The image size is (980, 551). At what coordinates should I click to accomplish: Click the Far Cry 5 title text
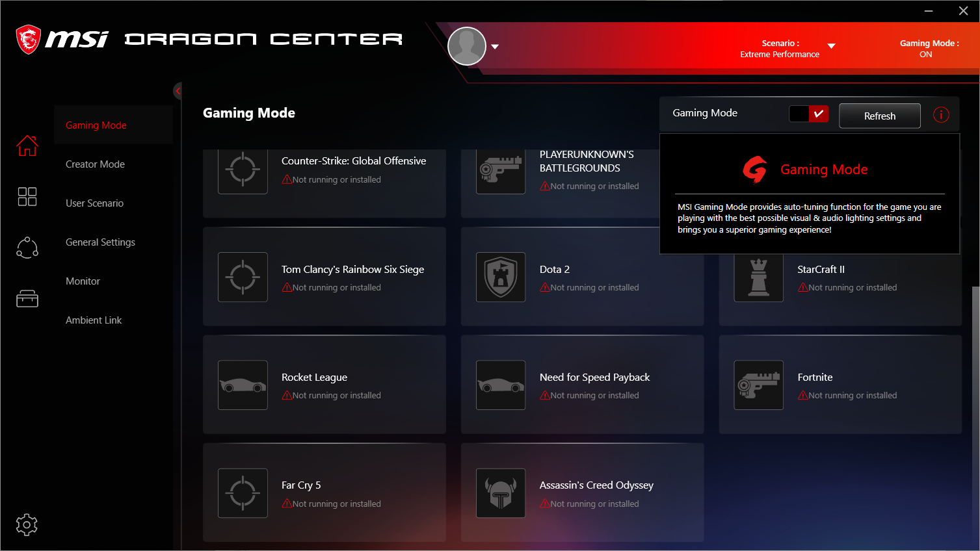(301, 485)
